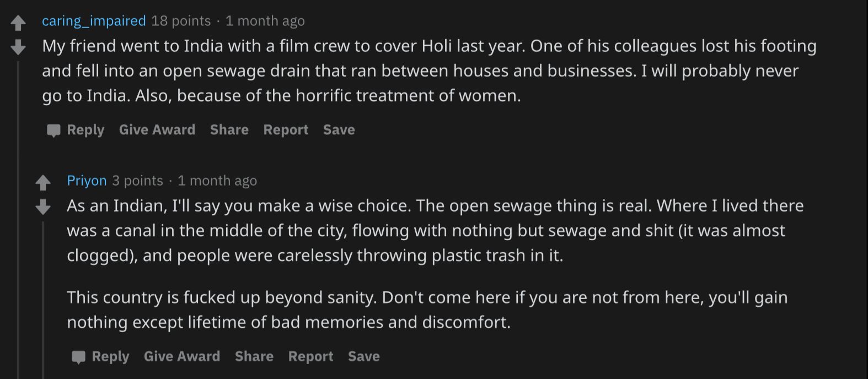
Task: Open caring_impaired's user profile
Action: [x=93, y=21]
